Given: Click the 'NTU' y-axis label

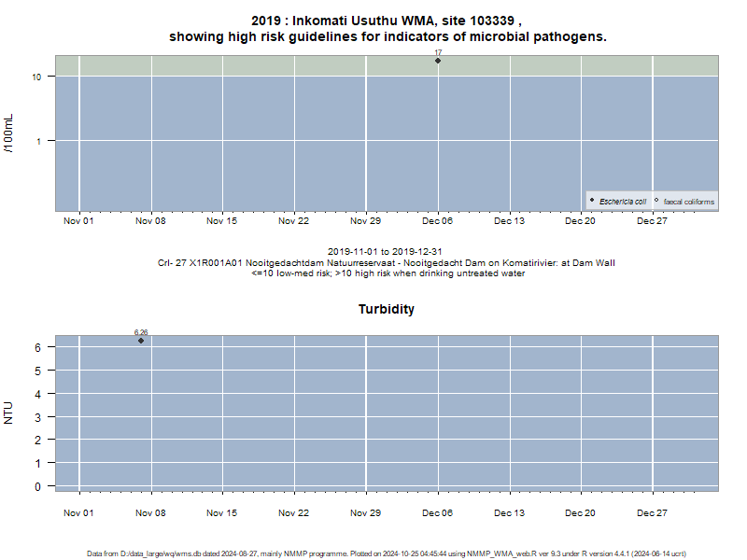Looking at the screenshot, I should (8, 413).
